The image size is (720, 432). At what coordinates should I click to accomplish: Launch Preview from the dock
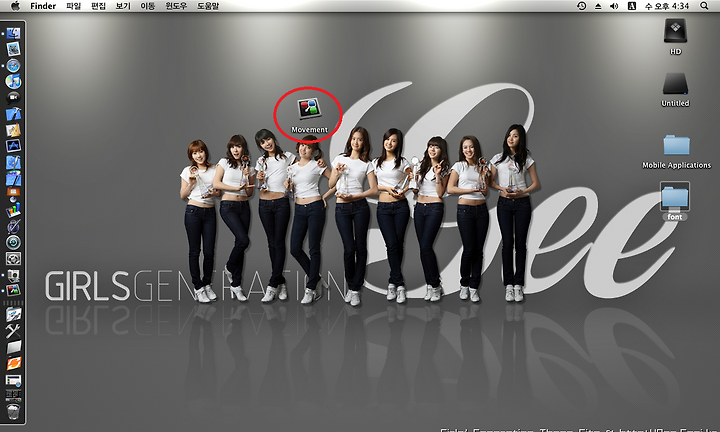click(13, 49)
